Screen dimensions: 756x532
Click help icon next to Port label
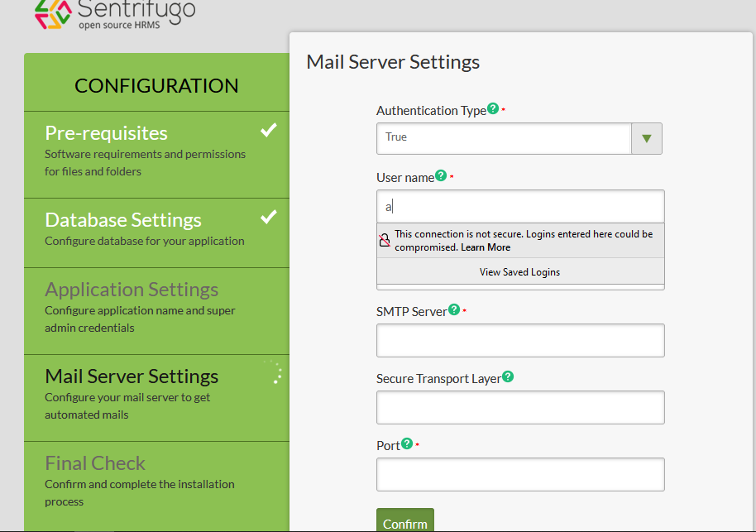pyautogui.click(x=406, y=443)
